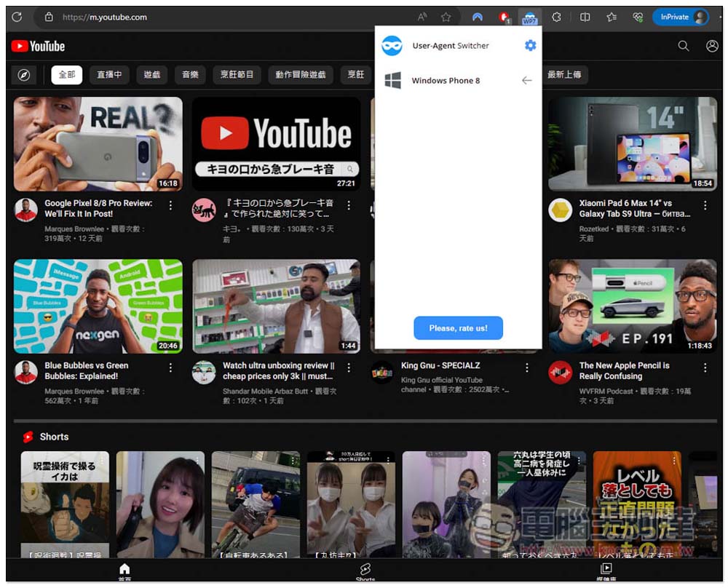Open the Favorites list icon
Viewport: 728px width, 588px height.
tap(612, 17)
